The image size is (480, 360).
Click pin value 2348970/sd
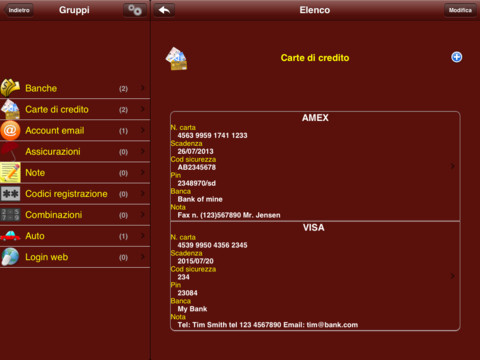click(197, 183)
